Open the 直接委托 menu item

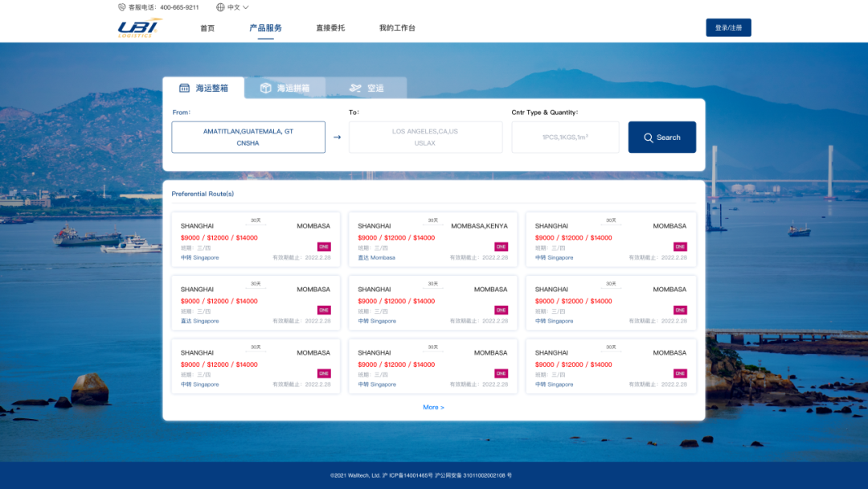[x=330, y=27]
